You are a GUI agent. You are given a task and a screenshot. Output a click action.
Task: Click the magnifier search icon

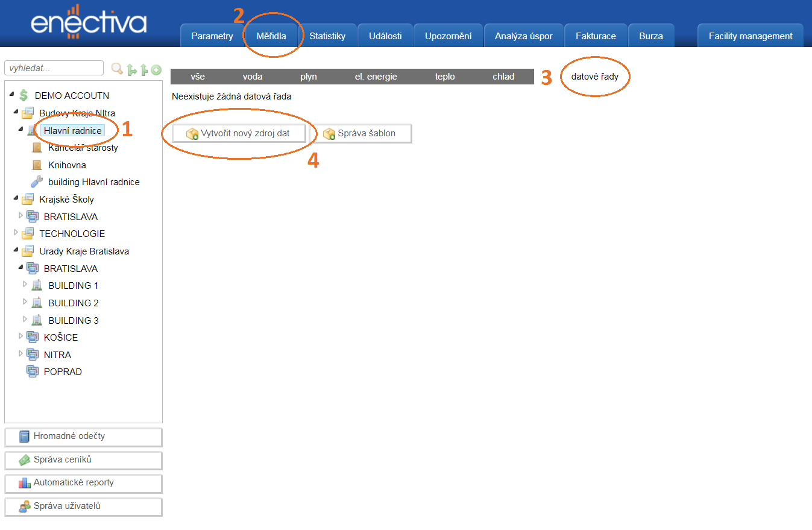117,69
